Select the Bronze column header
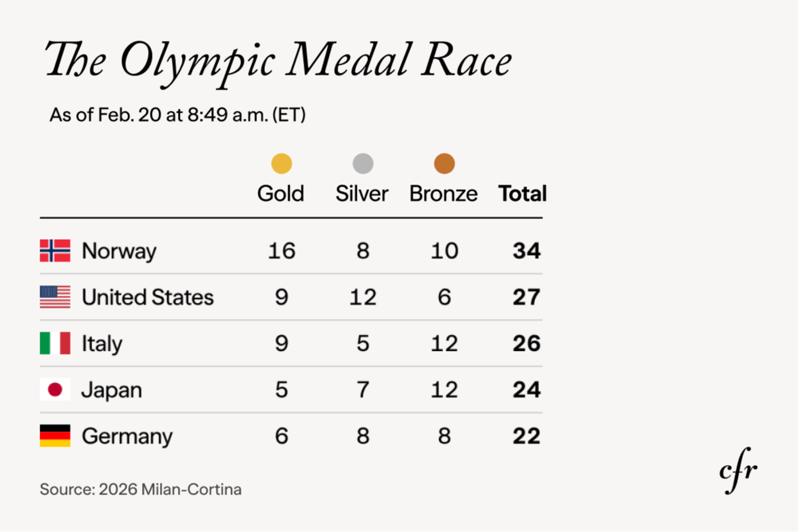 click(443, 194)
